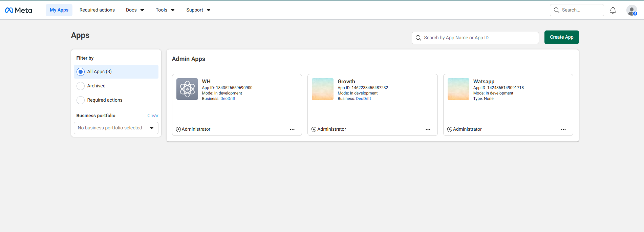644x232 pixels.
Task: Open the DeoDrift business link on Growth
Action: pyautogui.click(x=364, y=99)
